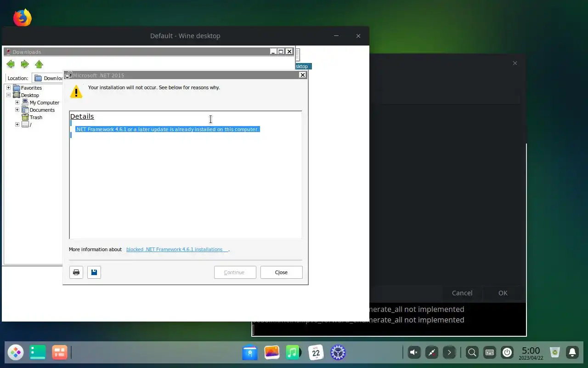This screenshot has width=588, height=368.
Task: Open the trash icon in the dock
Action: 555,353
